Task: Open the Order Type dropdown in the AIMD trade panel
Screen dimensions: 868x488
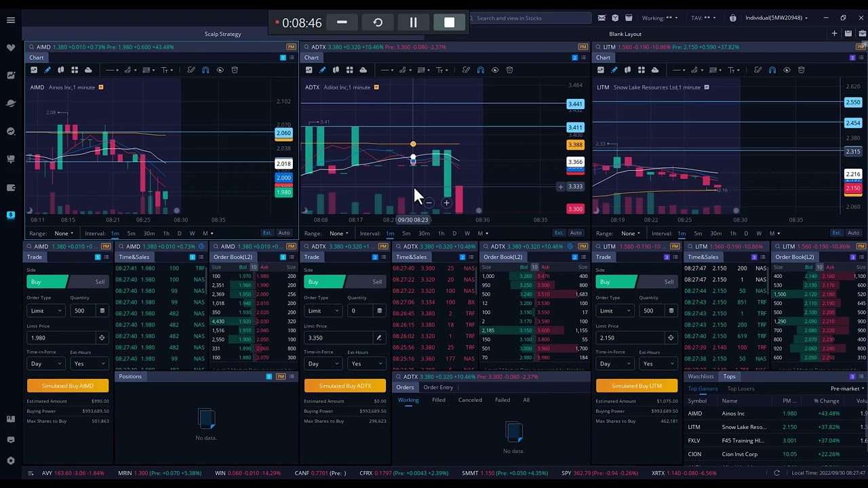Action: [x=46, y=310]
